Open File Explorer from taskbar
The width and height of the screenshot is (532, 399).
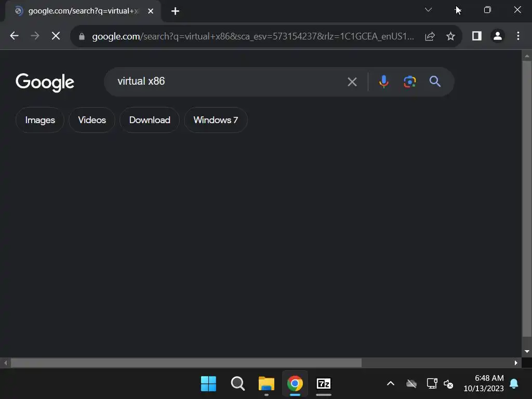click(x=267, y=384)
